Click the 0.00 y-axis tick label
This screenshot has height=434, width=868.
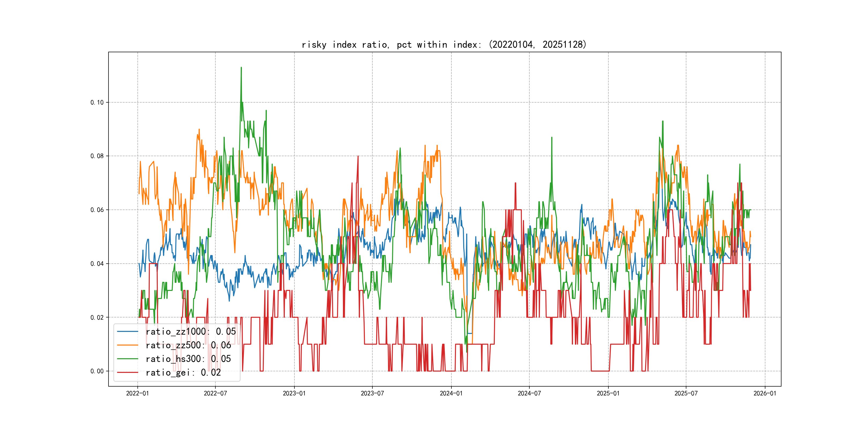(x=97, y=371)
